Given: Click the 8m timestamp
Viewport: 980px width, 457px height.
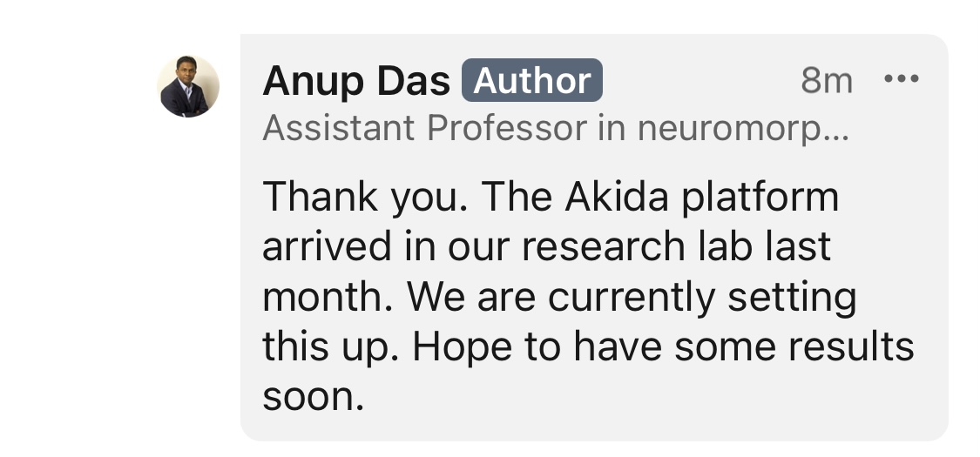Looking at the screenshot, I should [826, 81].
